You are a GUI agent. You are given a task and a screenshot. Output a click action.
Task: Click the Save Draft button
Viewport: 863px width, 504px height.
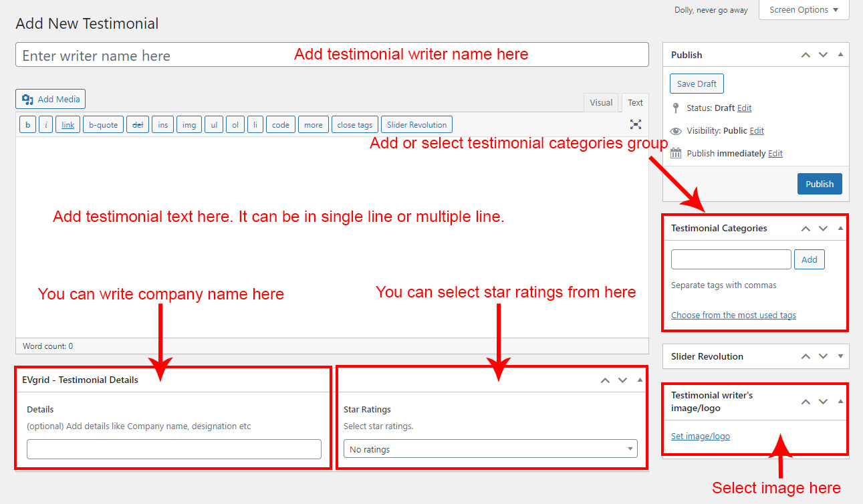pos(697,84)
